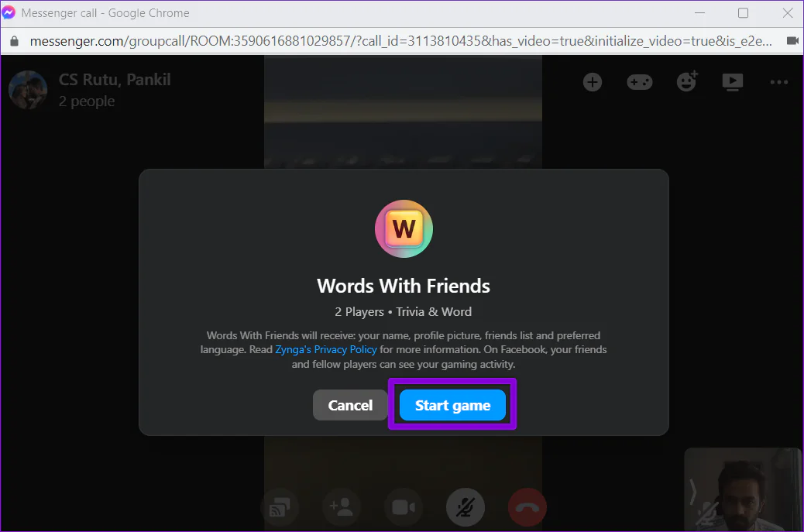Viewport: 804px width, 532px height.
Task: Cancel the Words With Friends prompt
Action: (x=350, y=404)
